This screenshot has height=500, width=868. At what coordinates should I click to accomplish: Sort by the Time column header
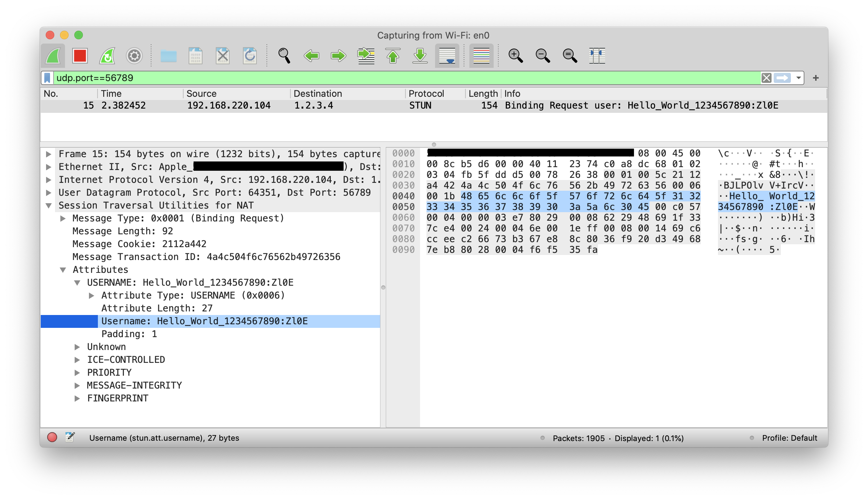111,94
